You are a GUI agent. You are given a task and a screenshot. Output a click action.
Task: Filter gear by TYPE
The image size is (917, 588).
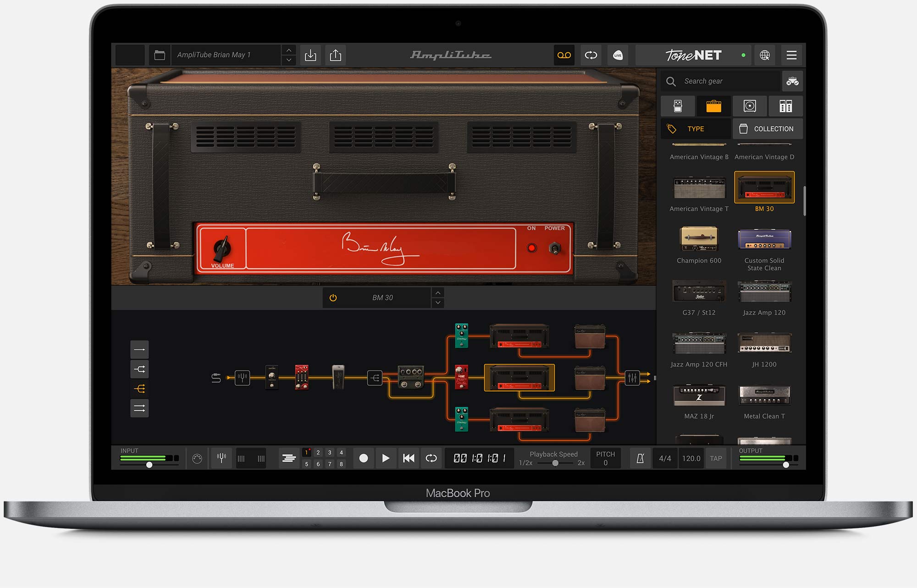click(x=696, y=129)
